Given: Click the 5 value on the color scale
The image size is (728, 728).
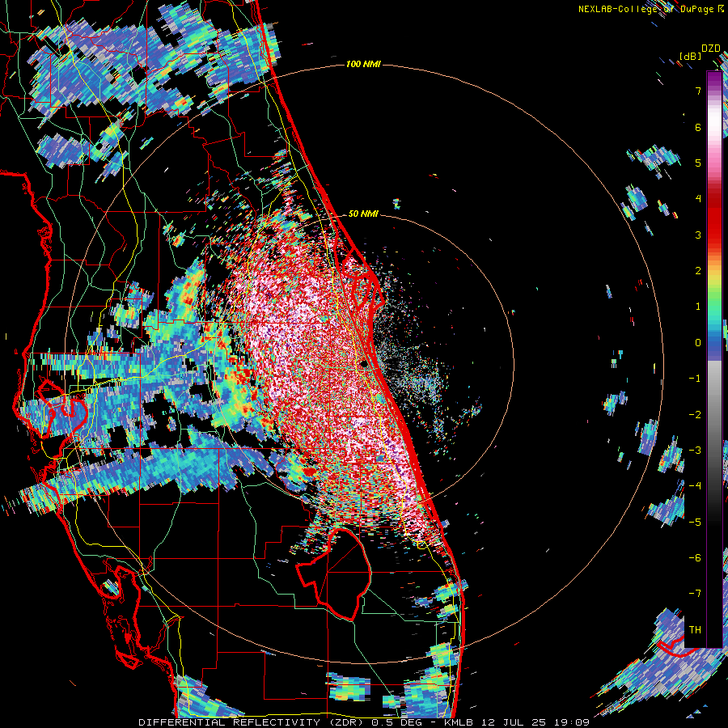Looking at the screenshot, I should (x=698, y=163).
